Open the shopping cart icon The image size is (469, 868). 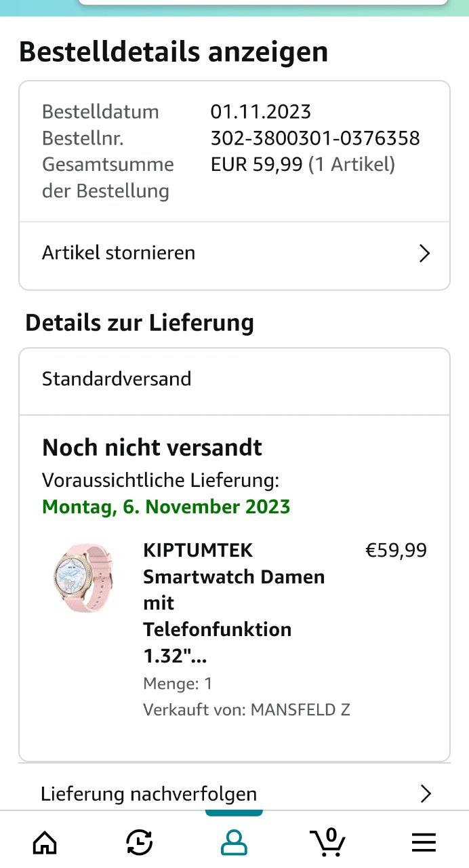coord(329,842)
